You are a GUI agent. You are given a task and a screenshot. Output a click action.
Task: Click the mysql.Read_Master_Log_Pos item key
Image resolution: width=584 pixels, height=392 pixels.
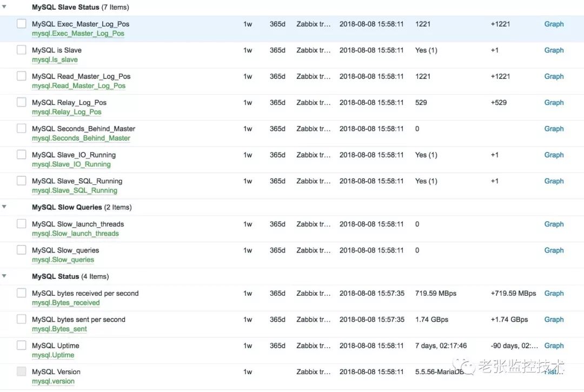(78, 86)
